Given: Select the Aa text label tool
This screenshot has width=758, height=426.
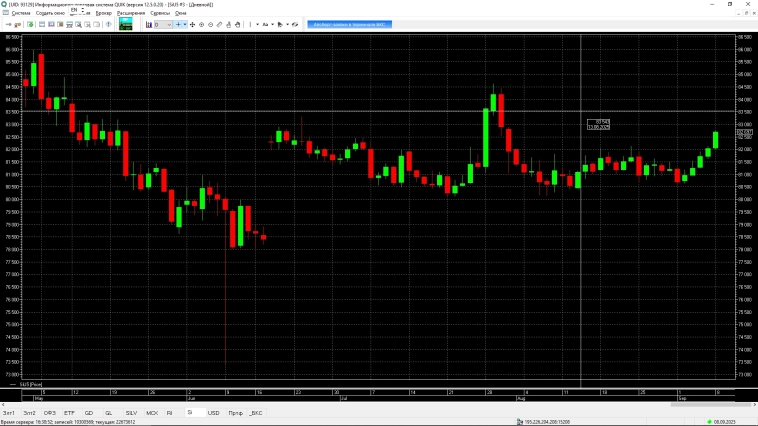Looking at the screenshot, I should click(265, 24).
